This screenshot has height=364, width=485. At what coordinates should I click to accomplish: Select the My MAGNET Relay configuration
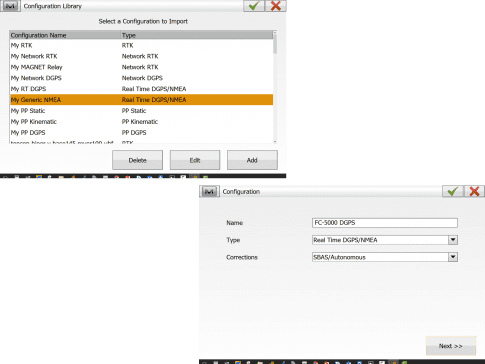coord(141,67)
